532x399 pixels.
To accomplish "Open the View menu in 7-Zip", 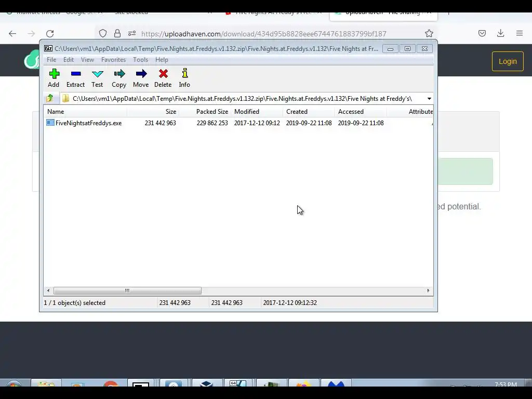I will point(87,60).
